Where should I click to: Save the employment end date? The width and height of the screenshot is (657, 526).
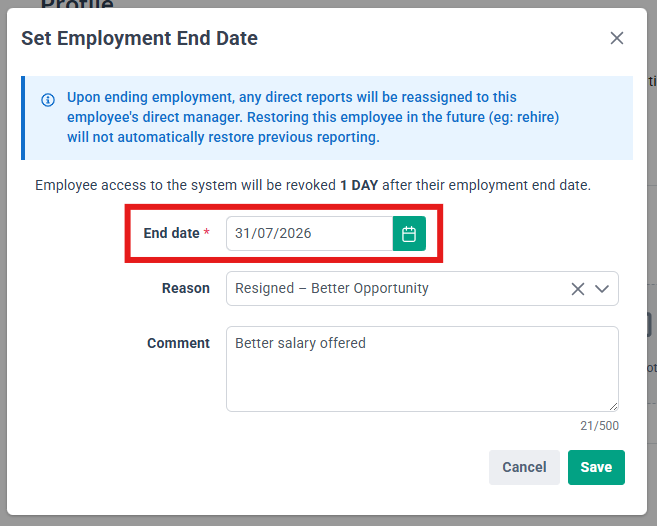[x=596, y=467]
